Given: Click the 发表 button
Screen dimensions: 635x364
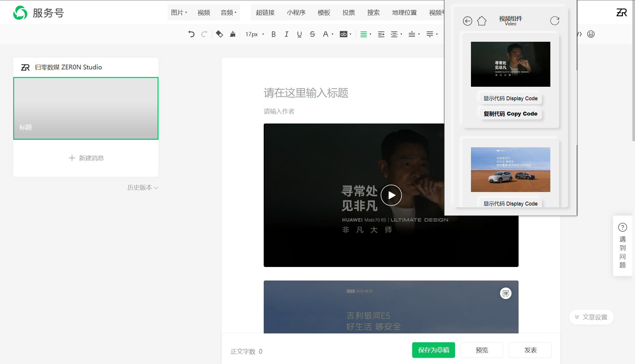Looking at the screenshot, I should 530,350.
